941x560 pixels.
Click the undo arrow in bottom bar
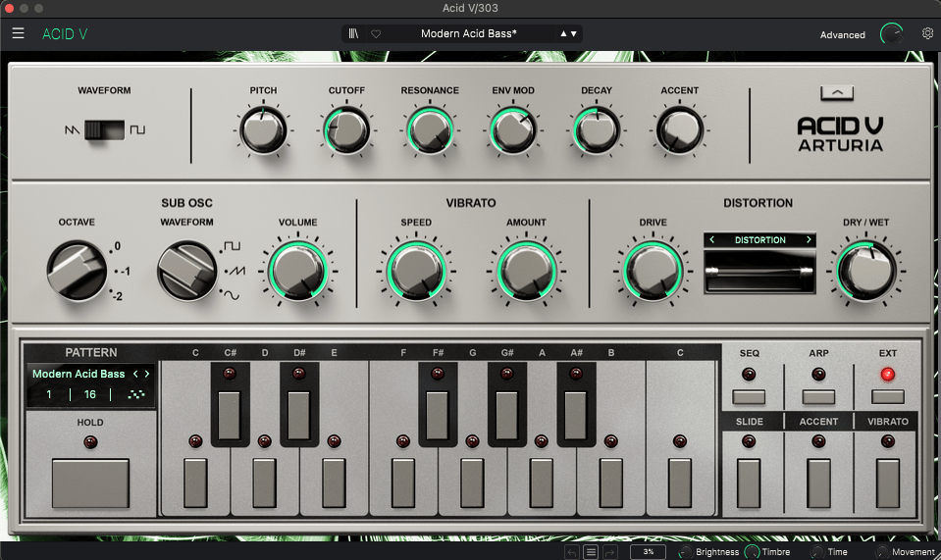[x=572, y=552]
